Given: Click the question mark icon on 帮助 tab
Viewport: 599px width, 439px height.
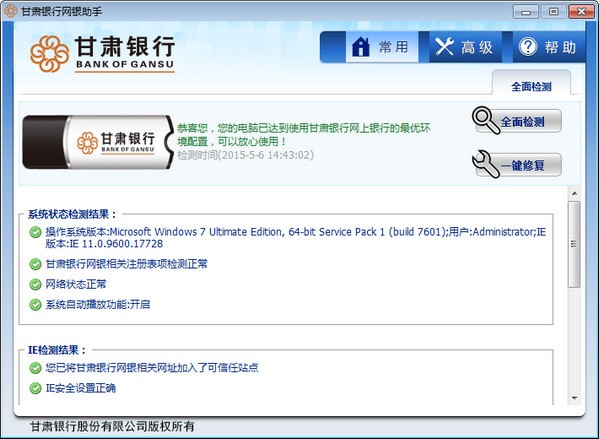Looking at the screenshot, I should point(528,47).
